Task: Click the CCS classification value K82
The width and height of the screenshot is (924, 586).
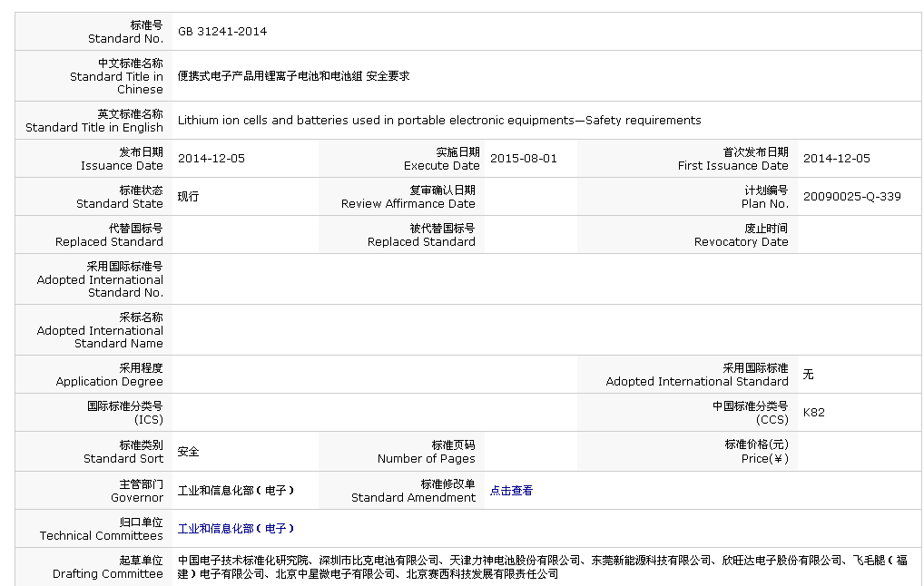Action: (813, 413)
